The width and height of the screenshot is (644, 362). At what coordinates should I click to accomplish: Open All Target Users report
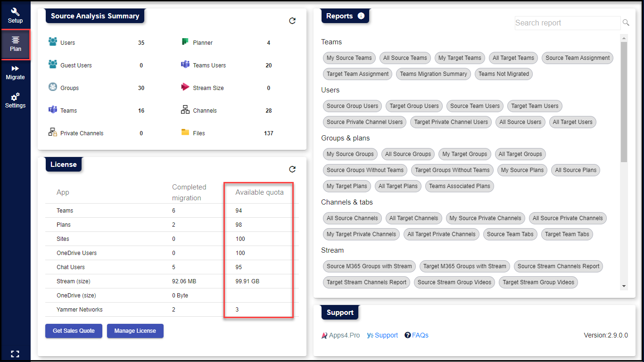tap(573, 122)
